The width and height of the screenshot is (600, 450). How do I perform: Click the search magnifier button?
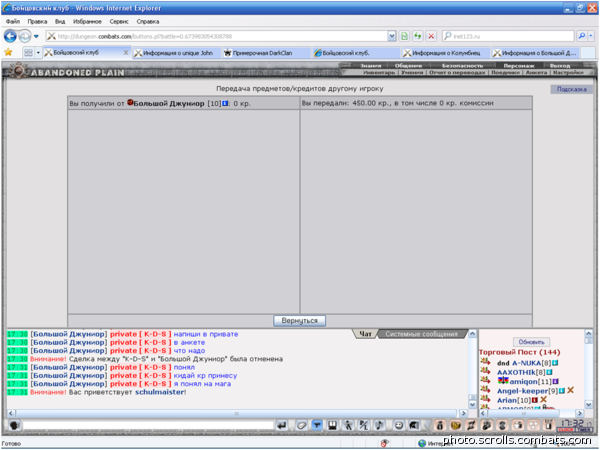(x=582, y=36)
